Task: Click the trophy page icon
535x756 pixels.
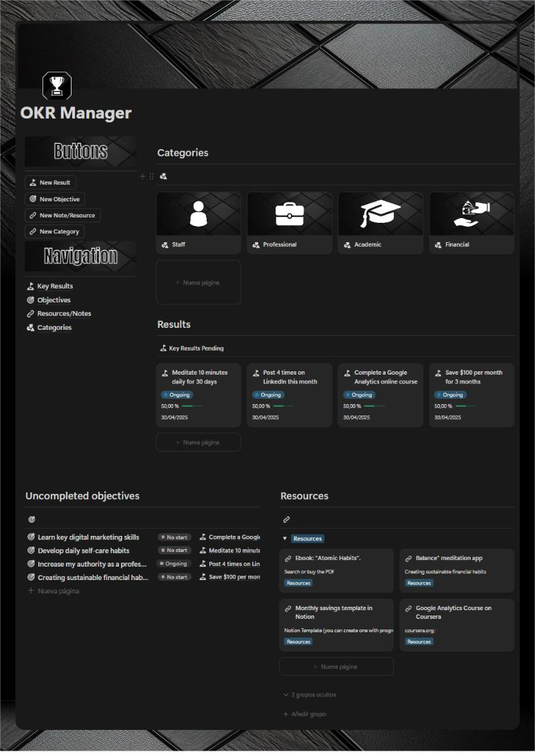Action: click(x=57, y=86)
